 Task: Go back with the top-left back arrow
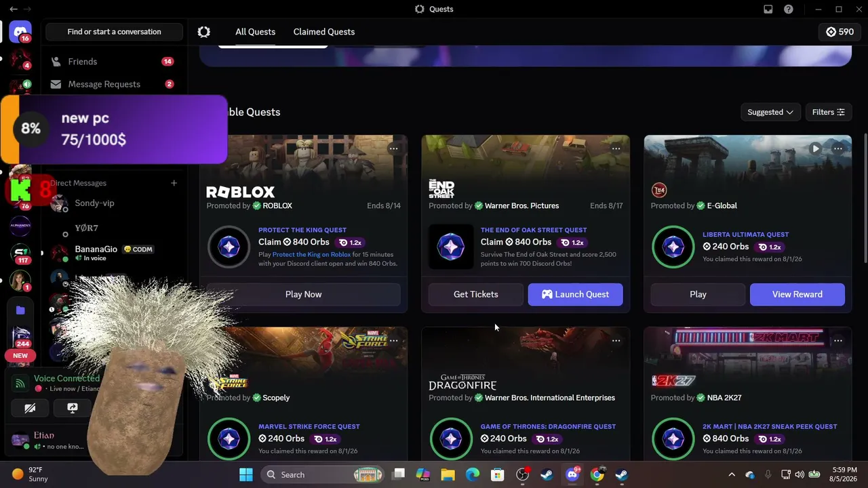coord(14,9)
